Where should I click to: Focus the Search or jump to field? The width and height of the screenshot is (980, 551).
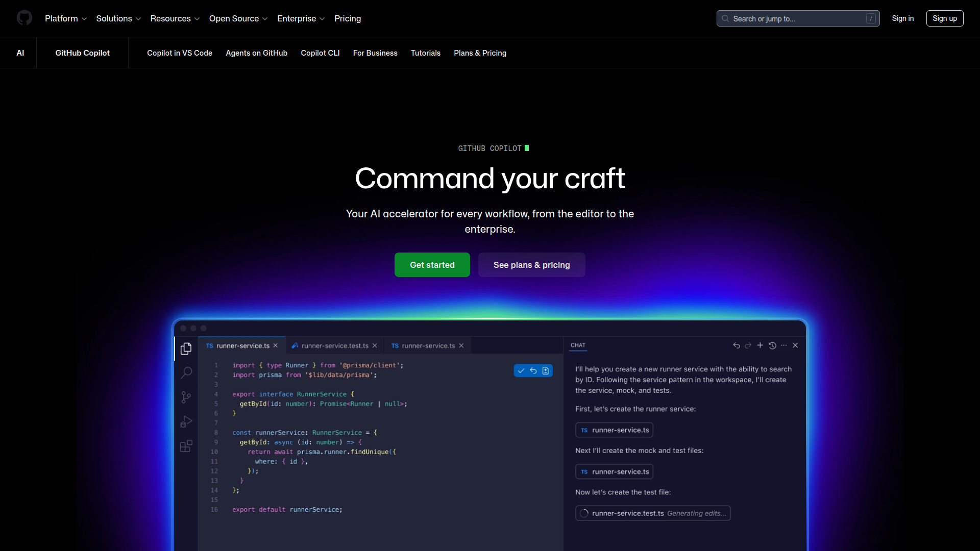798,18
